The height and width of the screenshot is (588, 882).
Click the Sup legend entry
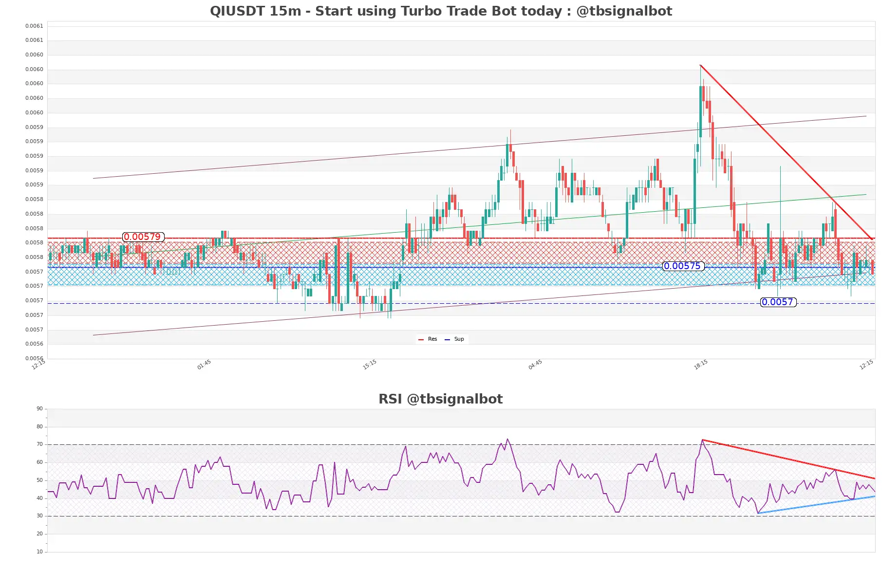[x=454, y=339]
